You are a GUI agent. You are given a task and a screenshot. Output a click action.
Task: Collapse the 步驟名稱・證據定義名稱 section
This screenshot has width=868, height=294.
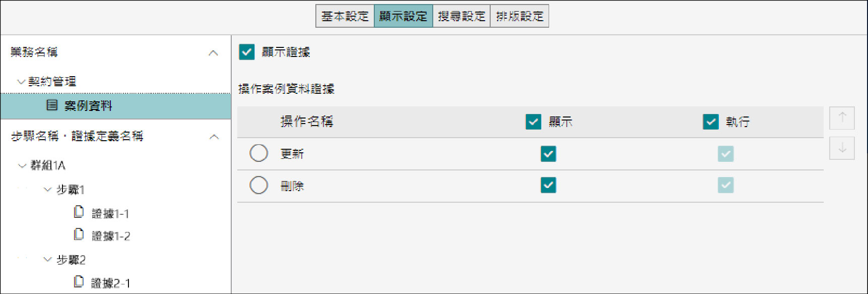pyautogui.click(x=214, y=137)
